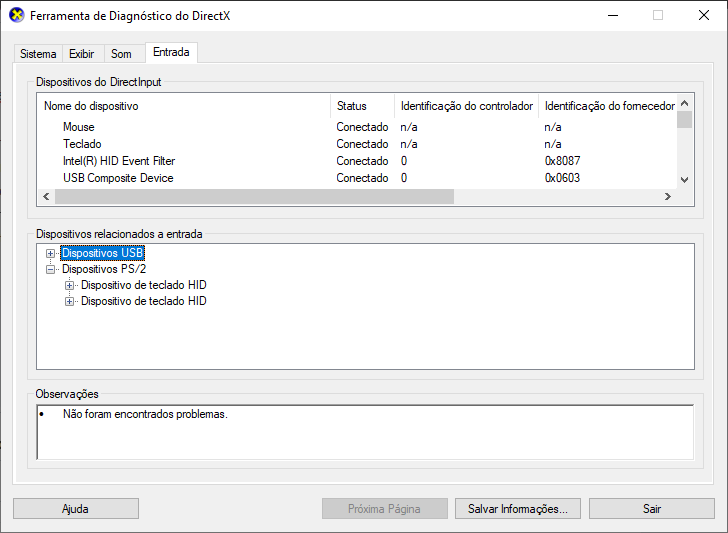Close the DirectX diagnostic window
728x533 pixels.
pyautogui.click(x=704, y=15)
